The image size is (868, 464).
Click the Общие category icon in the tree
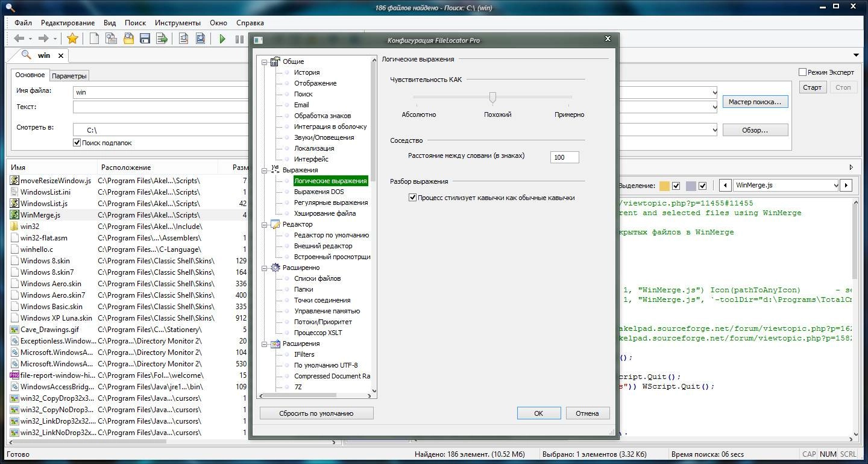tap(275, 61)
